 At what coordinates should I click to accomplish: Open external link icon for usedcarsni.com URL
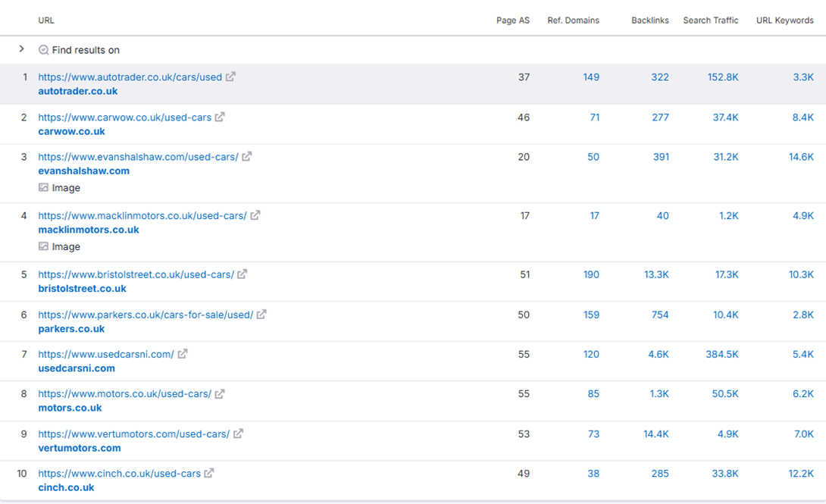tap(183, 354)
